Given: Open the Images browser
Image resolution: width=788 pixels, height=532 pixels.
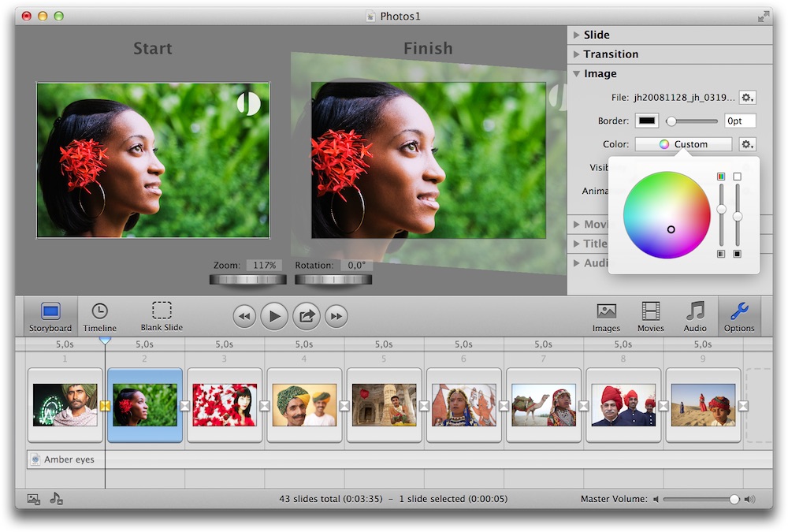Looking at the screenshot, I should (606, 318).
